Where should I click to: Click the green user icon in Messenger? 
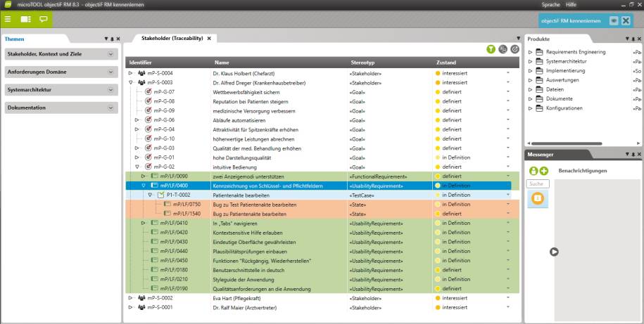[x=533, y=171]
